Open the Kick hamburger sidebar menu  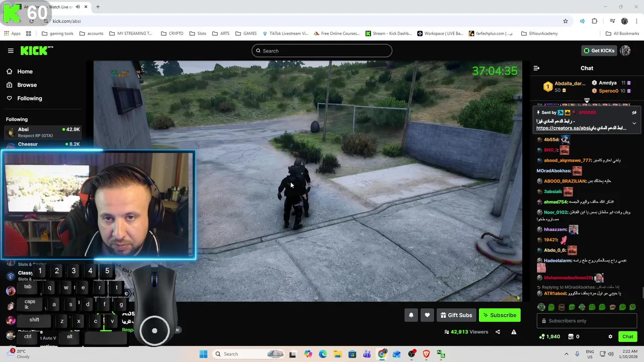coord(11,51)
